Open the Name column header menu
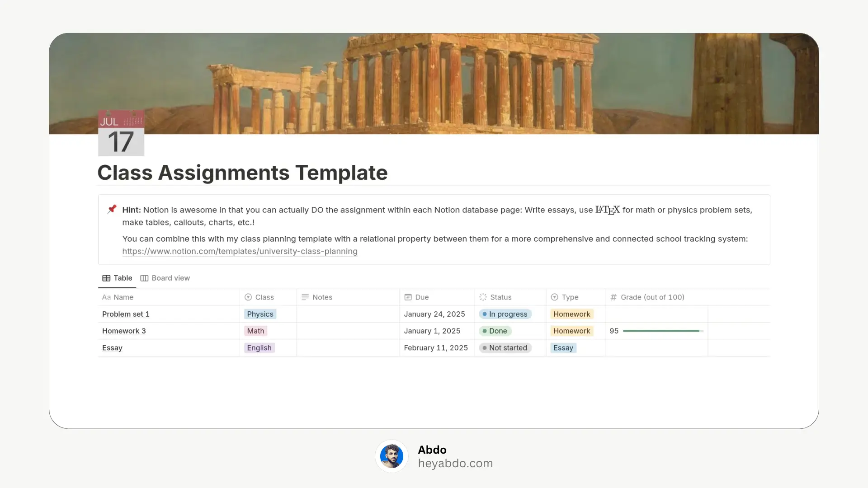868x488 pixels. [169, 297]
